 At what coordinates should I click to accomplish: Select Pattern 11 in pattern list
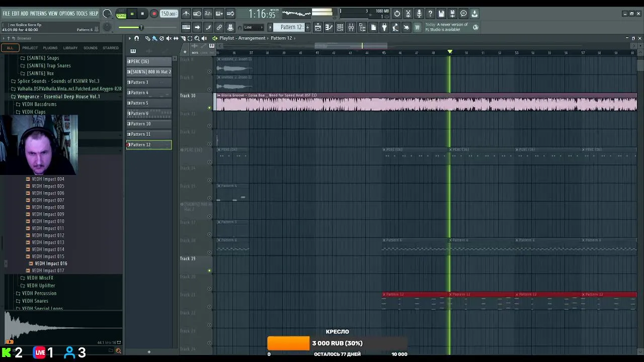[149, 134]
